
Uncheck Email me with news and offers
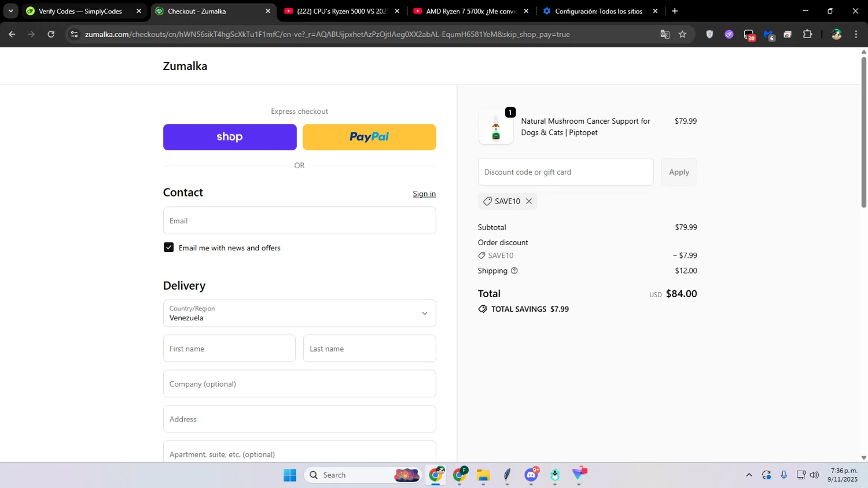169,247
